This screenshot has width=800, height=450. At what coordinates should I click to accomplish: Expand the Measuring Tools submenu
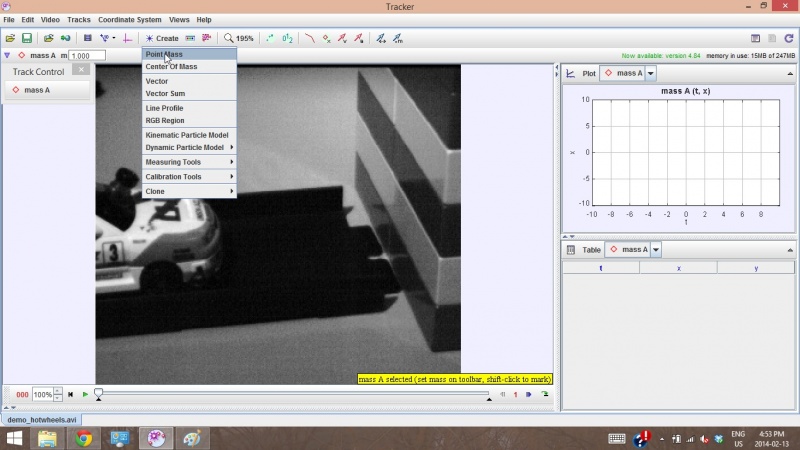point(189,162)
